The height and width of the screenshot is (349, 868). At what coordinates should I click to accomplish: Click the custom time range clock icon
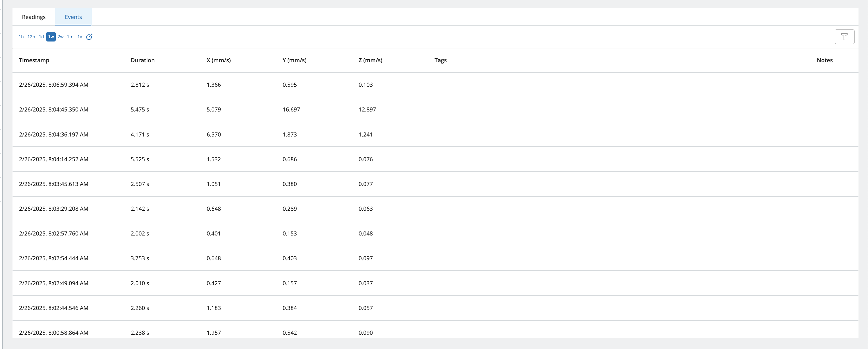(89, 37)
